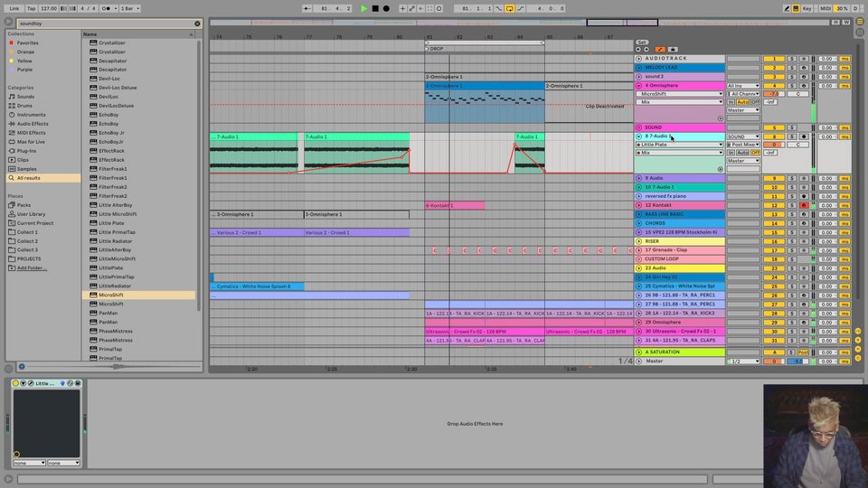Open the 1 Bar quantization dropdown
The height and width of the screenshot is (488, 868).
pyautogui.click(x=130, y=8)
